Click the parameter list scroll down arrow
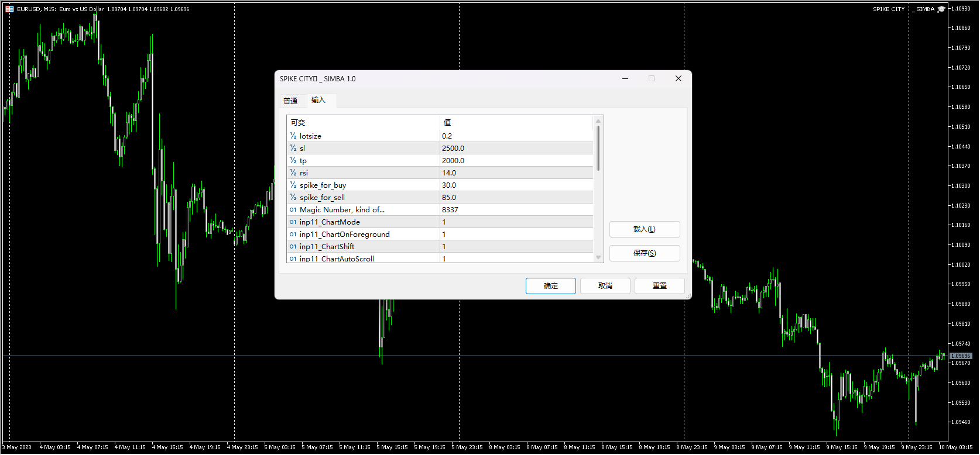The width and height of the screenshot is (980, 455). tap(598, 257)
